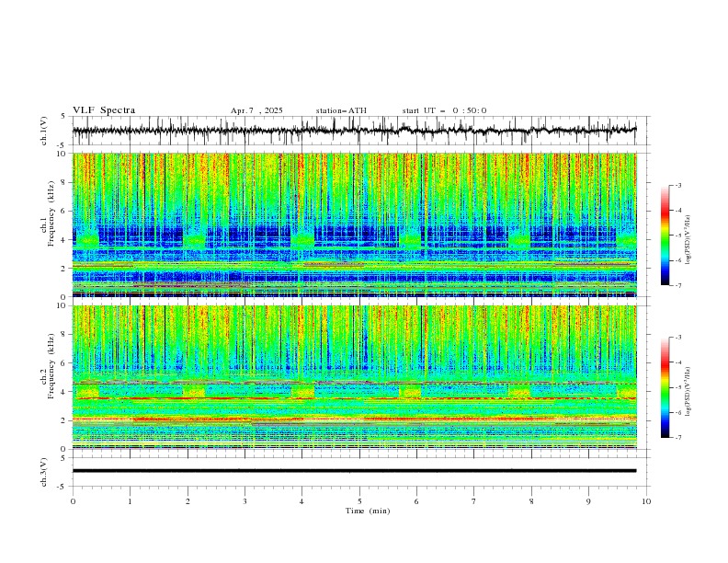Screen dimensions: 728x563
Task: Select the "start UT = 0 :50:0" text
Action: click(444, 110)
